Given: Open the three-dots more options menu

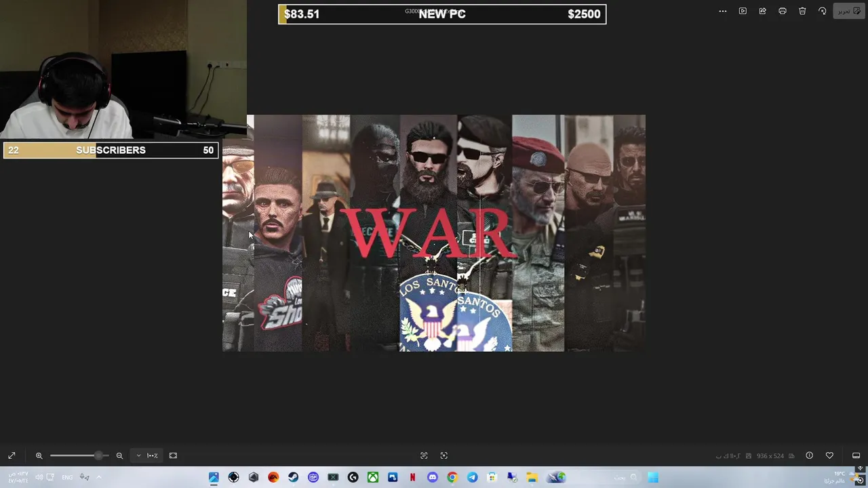Looking at the screenshot, I should coord(723,11).
